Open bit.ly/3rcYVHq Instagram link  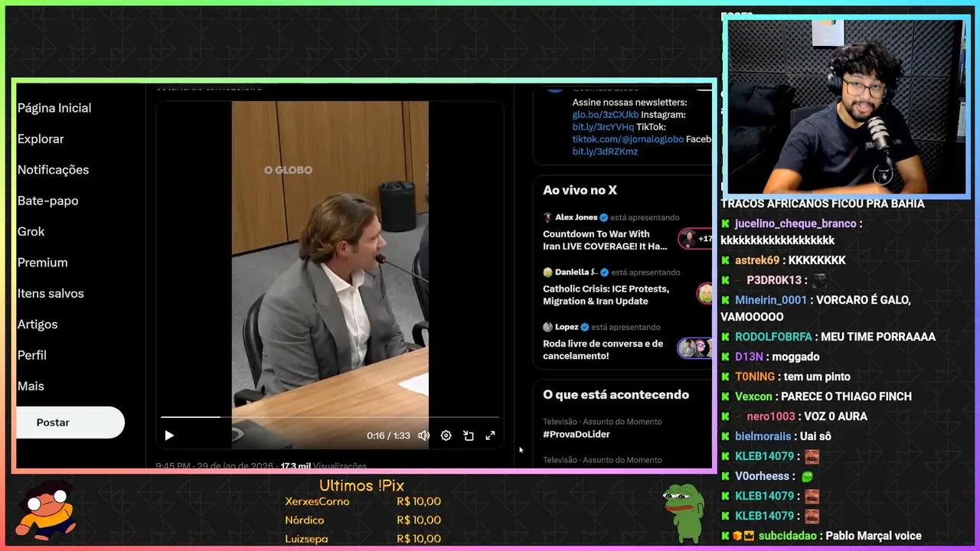click(603, 127)
